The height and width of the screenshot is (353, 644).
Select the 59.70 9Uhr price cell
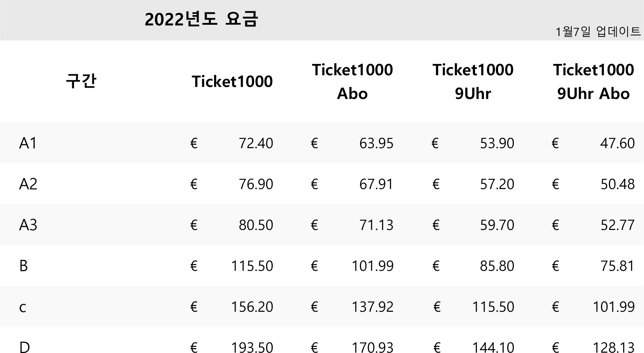pyautogui.click(x=497, y=225)
